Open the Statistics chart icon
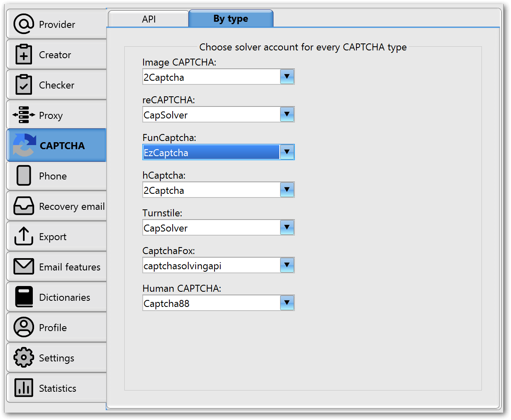 (23, 388)
